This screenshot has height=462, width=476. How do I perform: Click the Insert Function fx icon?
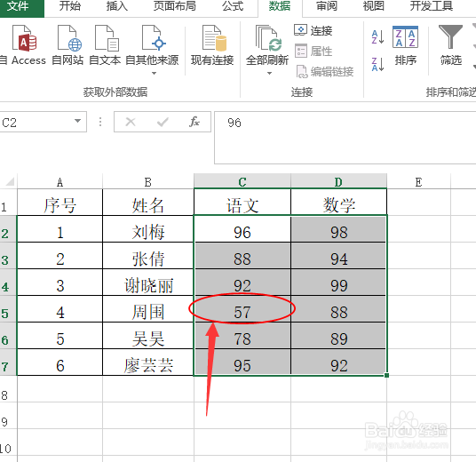(194, 122)
